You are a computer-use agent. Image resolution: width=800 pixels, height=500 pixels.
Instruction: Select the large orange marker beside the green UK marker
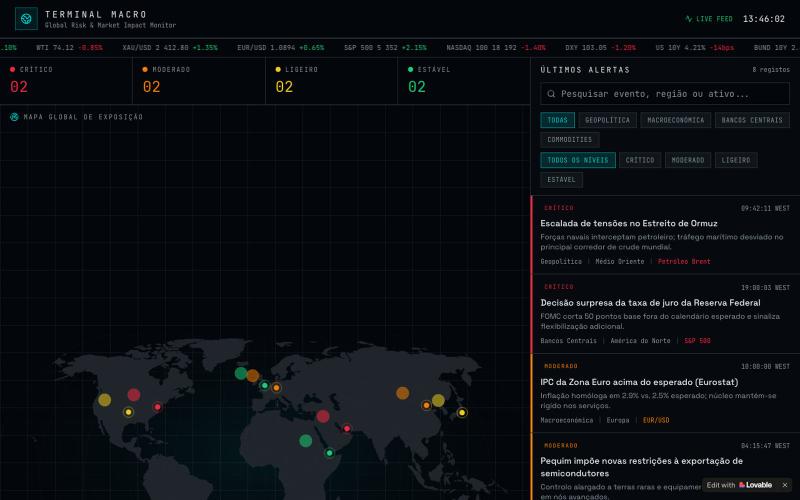tap(253, 376)
